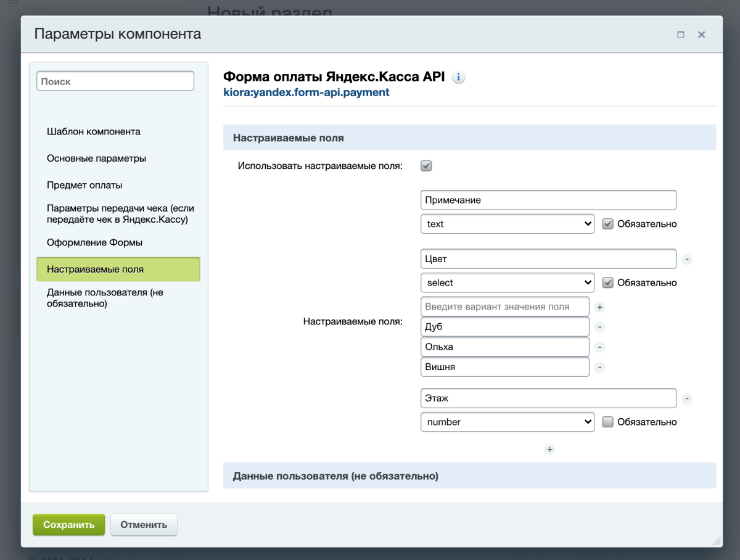Go to Основные параметры section

(96, 159)
